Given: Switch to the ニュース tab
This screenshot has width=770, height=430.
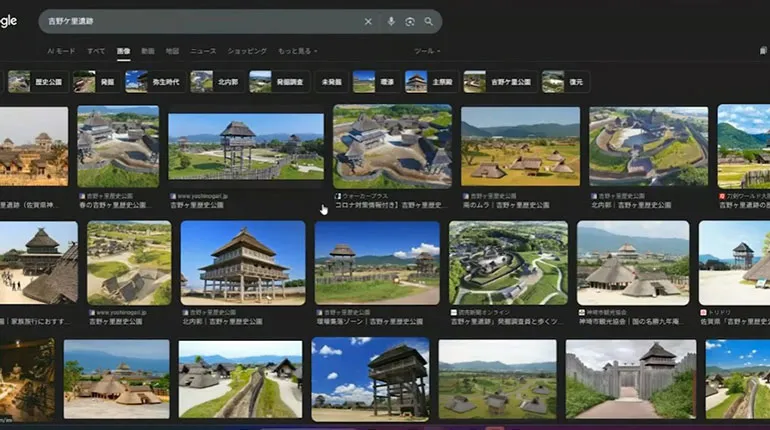Looking at the screenshot, I should pyautogui.click(x=203, y=51).
